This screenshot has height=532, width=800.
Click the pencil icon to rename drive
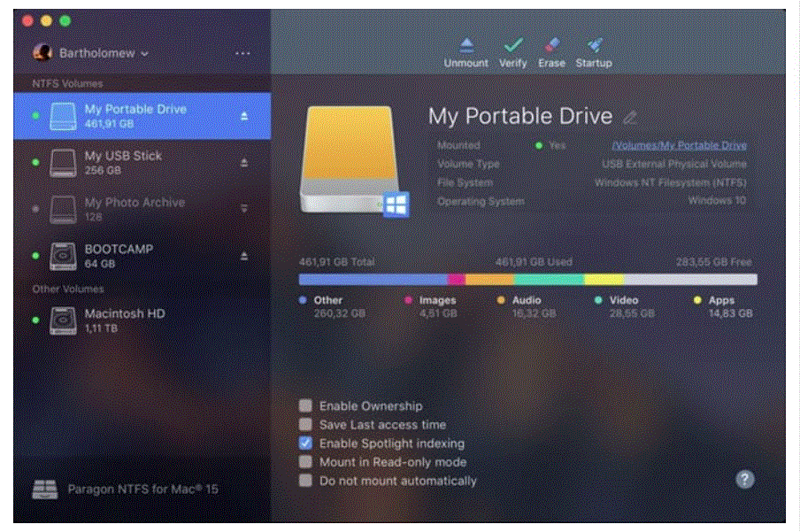[x=630, y=118]
